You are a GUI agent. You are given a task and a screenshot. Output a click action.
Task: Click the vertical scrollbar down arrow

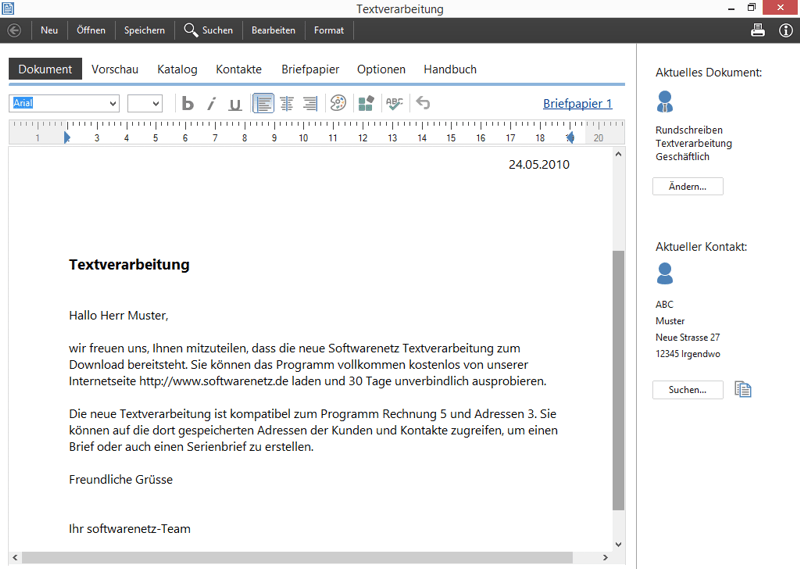(618, 544)
